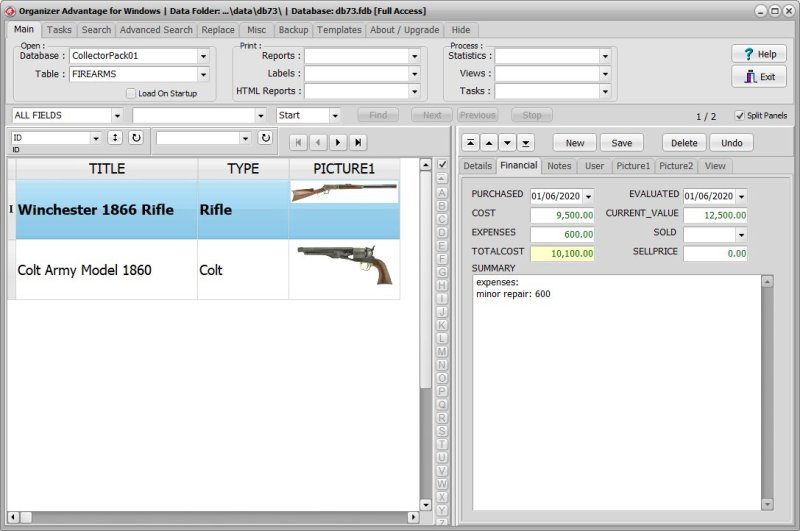Click the letter R index filter

pyautogui.click(x=442, y=418)
